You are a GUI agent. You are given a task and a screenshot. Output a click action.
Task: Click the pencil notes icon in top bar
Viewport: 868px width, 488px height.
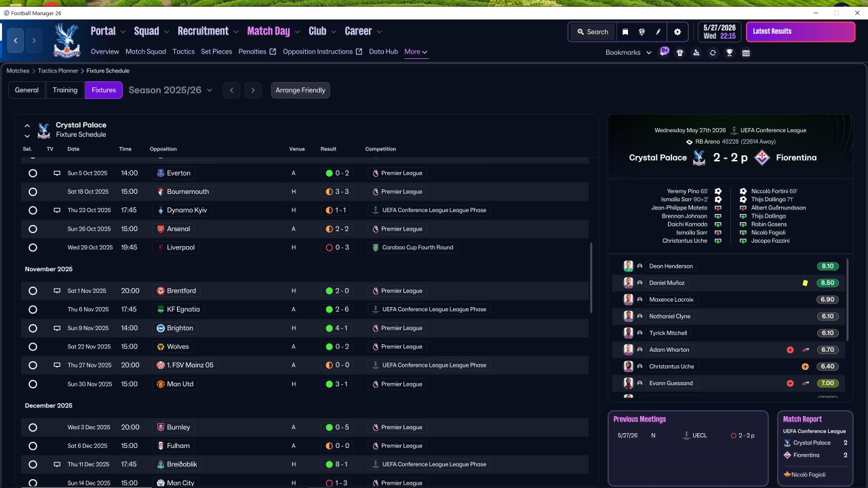658,32
